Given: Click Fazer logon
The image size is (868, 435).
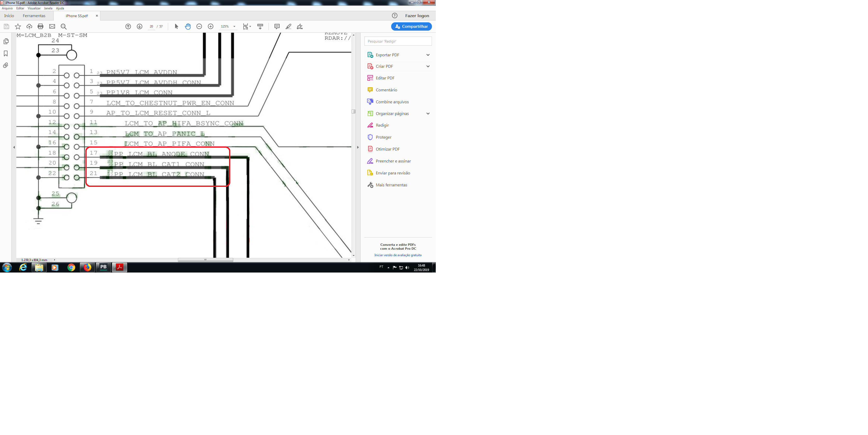Looking at the screenshot, I should click(x=417, y=16).
